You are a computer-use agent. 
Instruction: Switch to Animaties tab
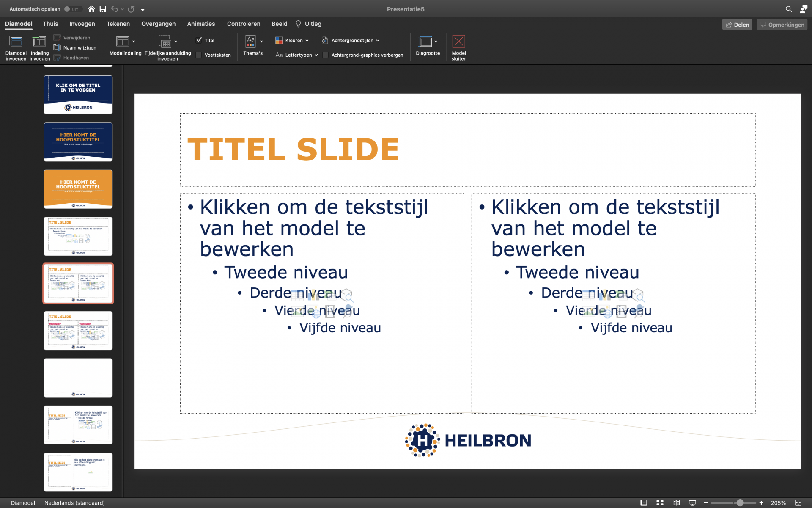tap(201, 24)
